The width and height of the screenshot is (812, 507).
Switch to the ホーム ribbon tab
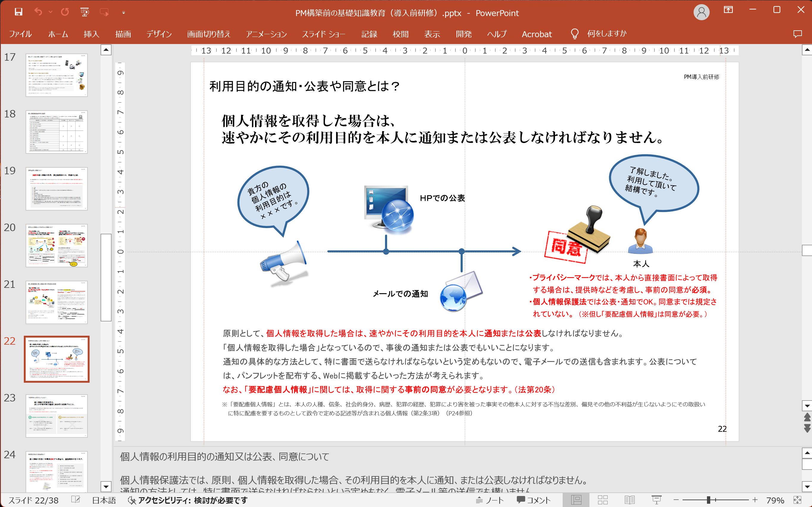tap(58, 34)
